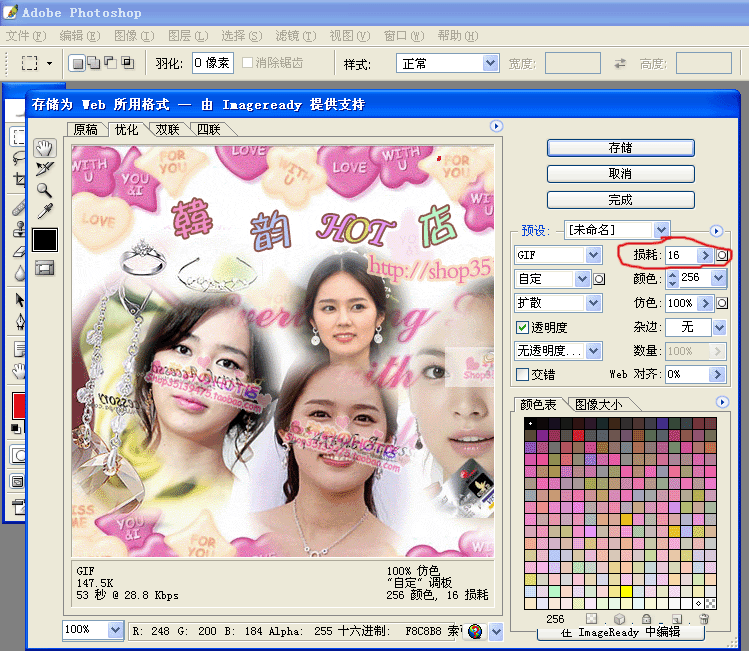Open the 损耗 lossy slider arrow
The width and height of the screenshot is (749, 651).
point(705,255)
